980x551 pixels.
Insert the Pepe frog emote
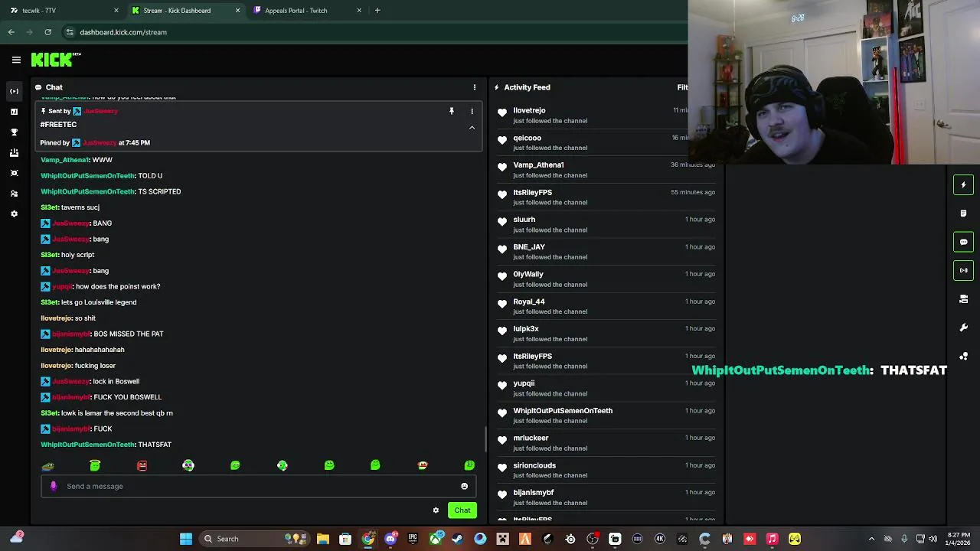(x=47, y=465)
